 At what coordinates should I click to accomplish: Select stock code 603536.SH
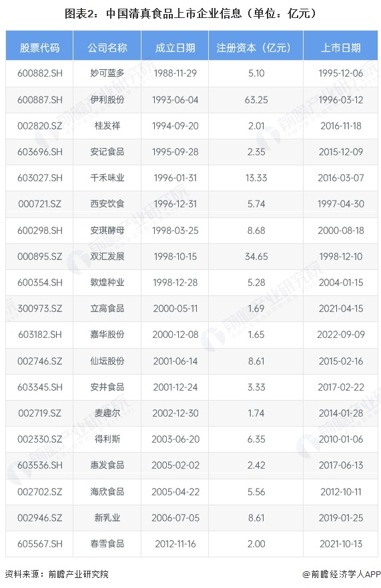pos(40,465)
